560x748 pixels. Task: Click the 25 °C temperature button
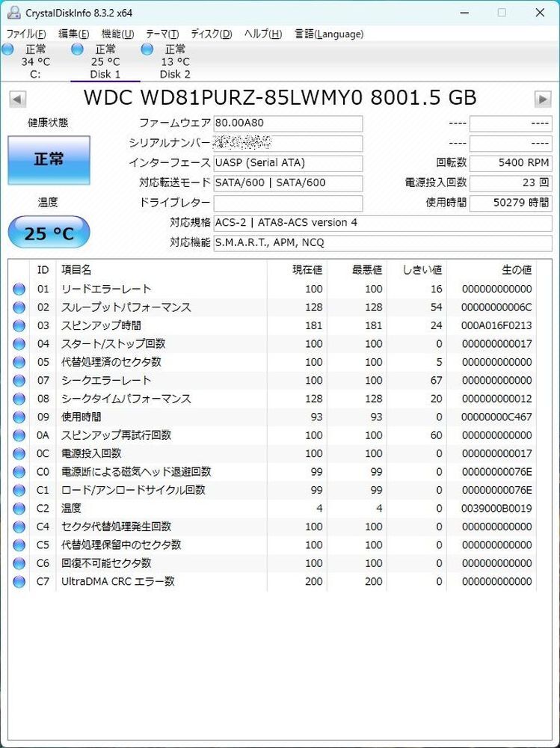[x=49, y=233]
